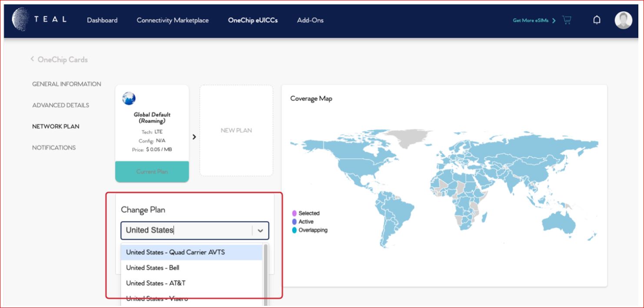Click Get More eSIMs link
The height and width of the screenshot is (308, 644).
pyautogui.click(x=531, y=20)
